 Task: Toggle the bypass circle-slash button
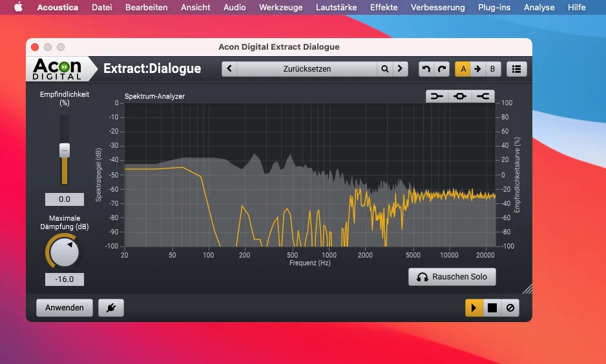pyautogui.click(x=510, y=308)
